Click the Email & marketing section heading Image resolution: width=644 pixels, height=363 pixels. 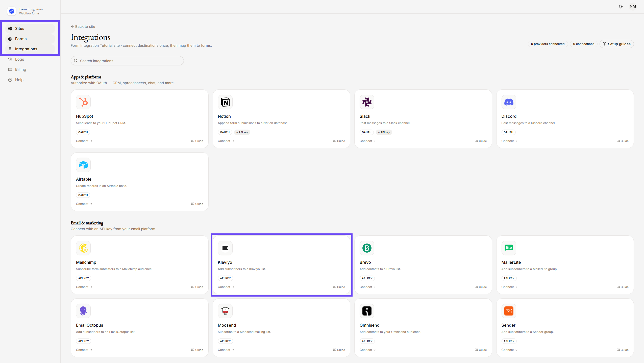[87, 223]
